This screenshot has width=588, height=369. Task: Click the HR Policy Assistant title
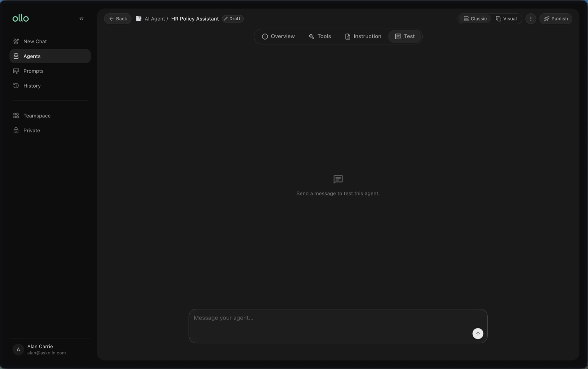[195, 19]
